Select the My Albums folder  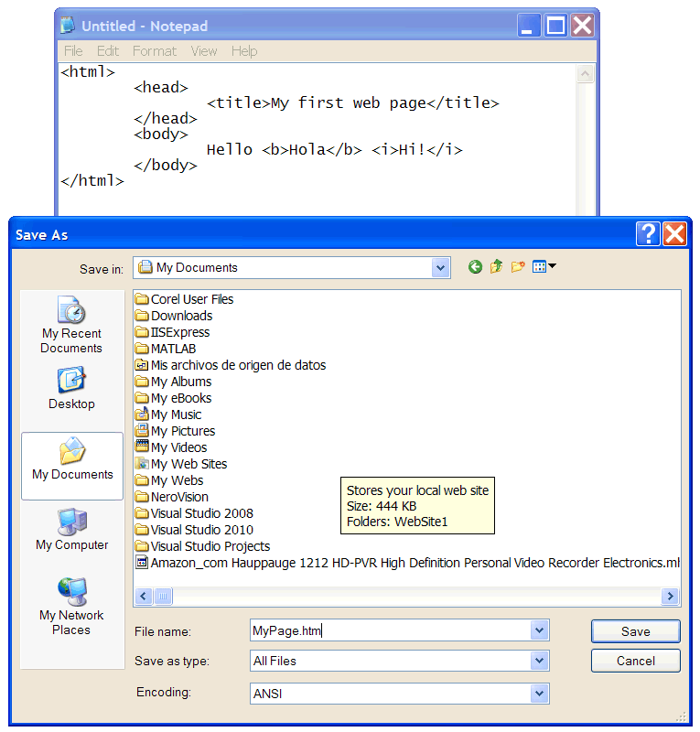click(x=173, y=382)
